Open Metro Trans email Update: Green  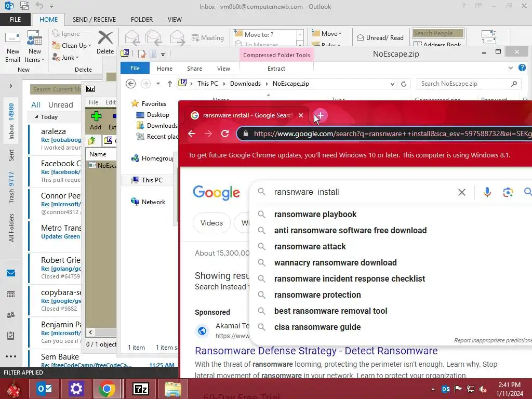coord(55,236)
